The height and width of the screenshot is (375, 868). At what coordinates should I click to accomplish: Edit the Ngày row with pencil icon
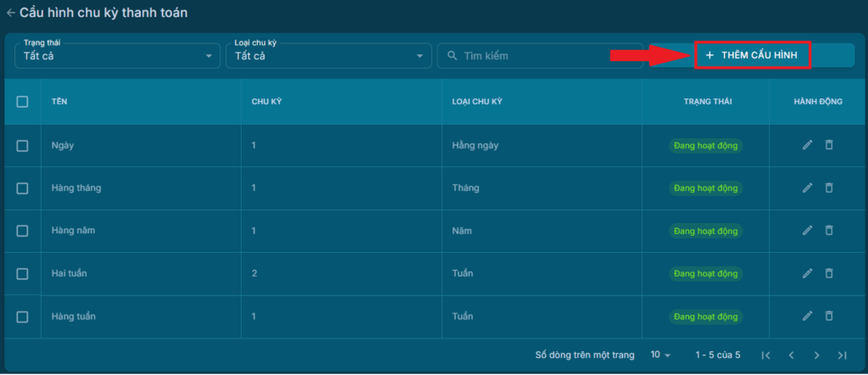[x=807, y=145]
